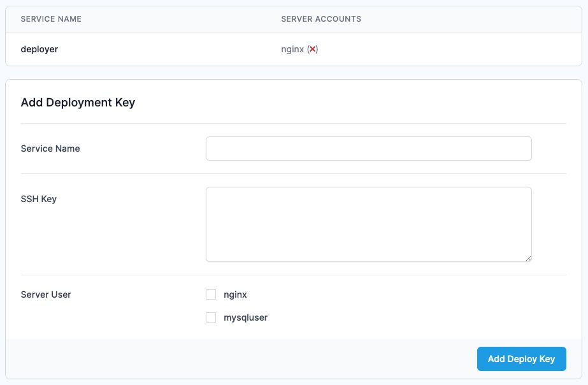Click empty space in the deployer row

click(446, 49)
